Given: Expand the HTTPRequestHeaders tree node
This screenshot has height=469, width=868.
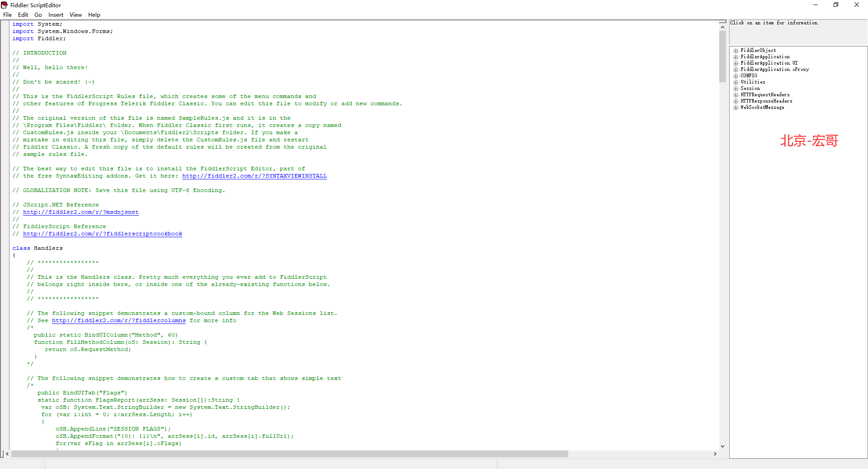Looking at the screenshot, I should (736, 95).
